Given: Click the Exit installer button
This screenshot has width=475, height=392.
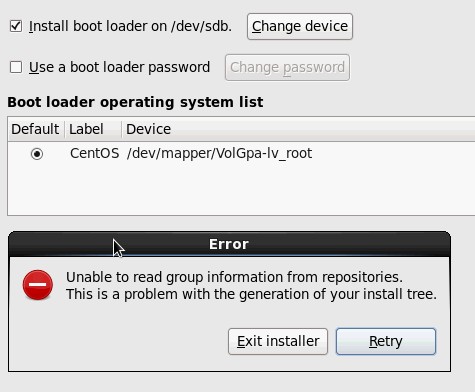Looking at the screenshot, I should click(x=278, y=341).
